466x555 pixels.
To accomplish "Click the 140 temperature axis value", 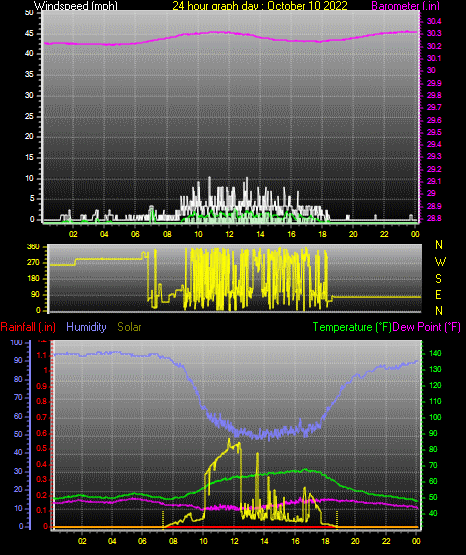I will [435, 353].
